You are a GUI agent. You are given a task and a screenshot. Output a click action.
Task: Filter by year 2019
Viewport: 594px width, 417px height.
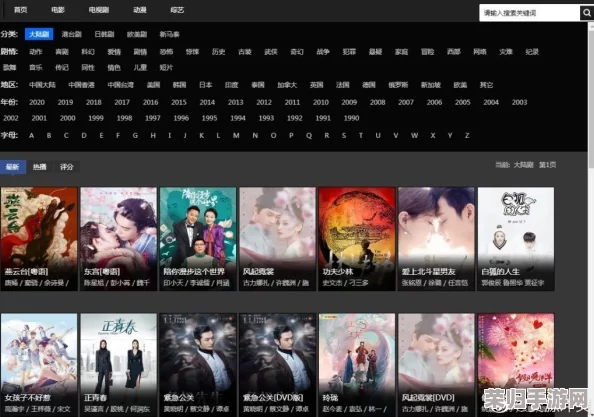(65, 102)
